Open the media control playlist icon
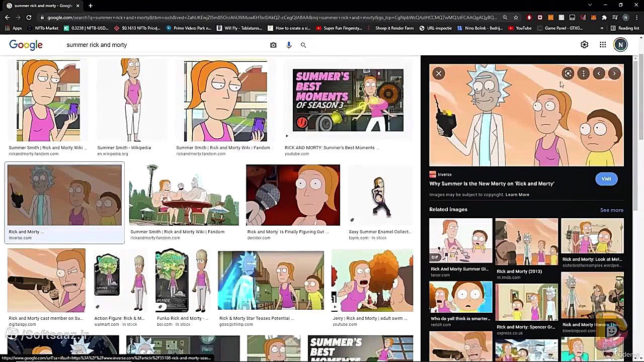Image resolution: width=644 pixels, height=362 pixels. point(615,17)
